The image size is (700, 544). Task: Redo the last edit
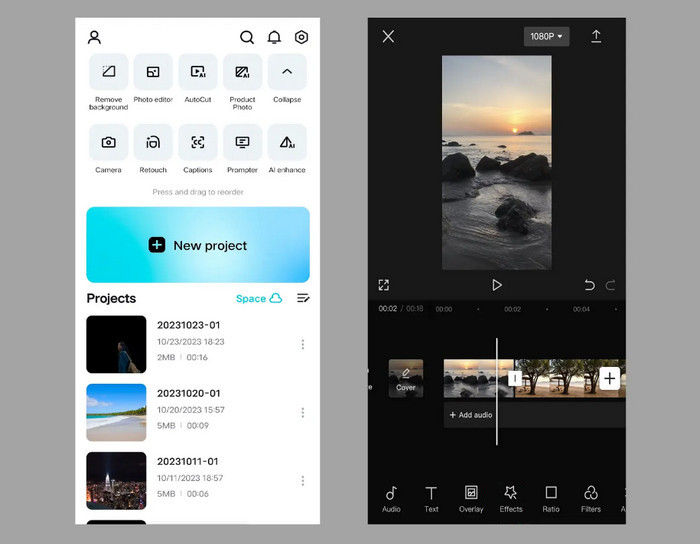(610, 285)
